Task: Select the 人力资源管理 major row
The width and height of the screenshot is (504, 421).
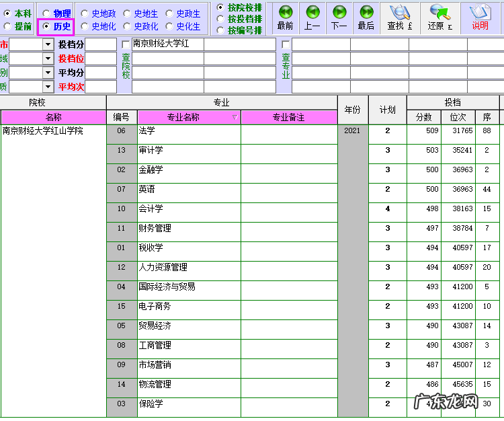Action: [190, 271]
